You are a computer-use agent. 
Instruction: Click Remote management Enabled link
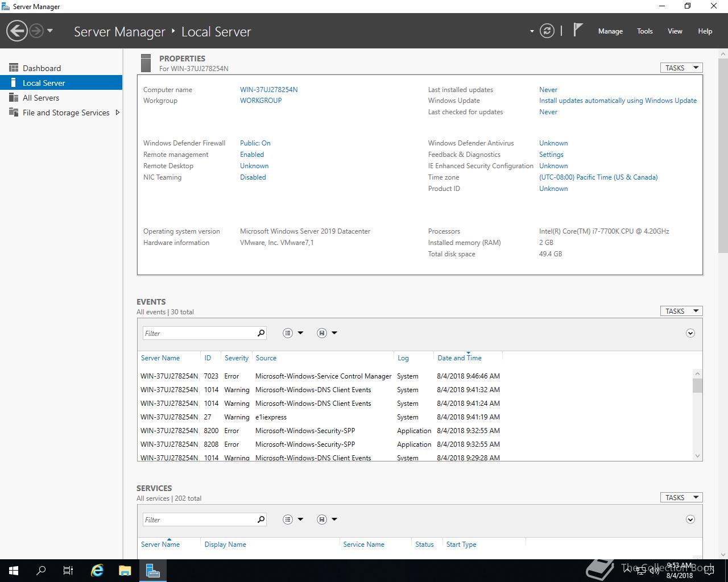[x=252, y=155]
